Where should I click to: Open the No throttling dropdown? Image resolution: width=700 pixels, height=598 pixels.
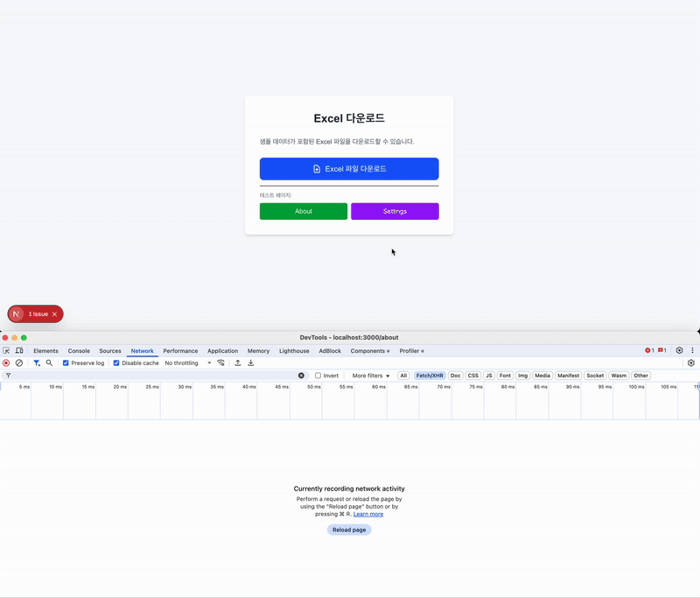pos(188,362)
